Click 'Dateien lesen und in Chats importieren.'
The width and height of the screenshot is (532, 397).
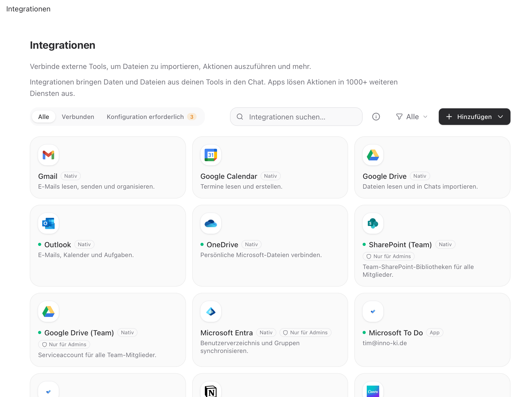coord(420,187)
